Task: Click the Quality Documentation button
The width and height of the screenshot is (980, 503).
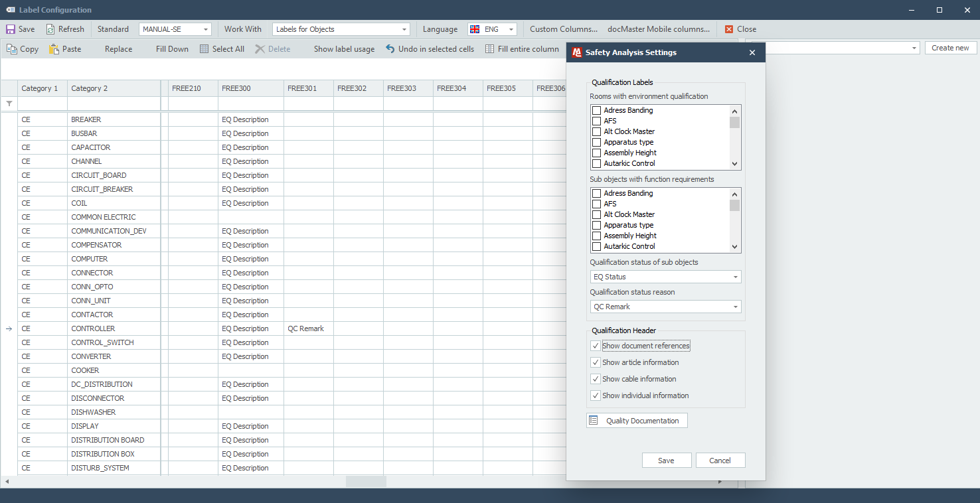Action: tap(637, 421)
